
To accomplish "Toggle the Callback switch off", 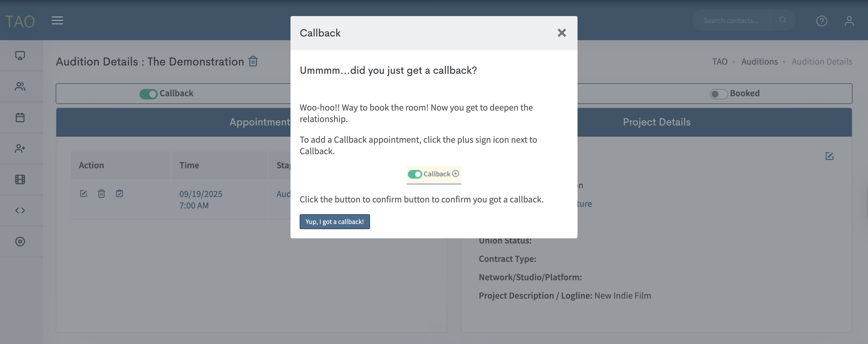I will pos(148,94).
